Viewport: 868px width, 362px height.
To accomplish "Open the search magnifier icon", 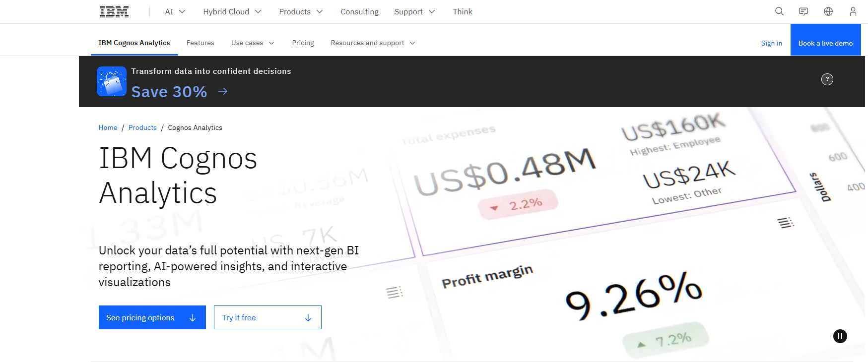I will pyautogui.click(x=779, y=11).
